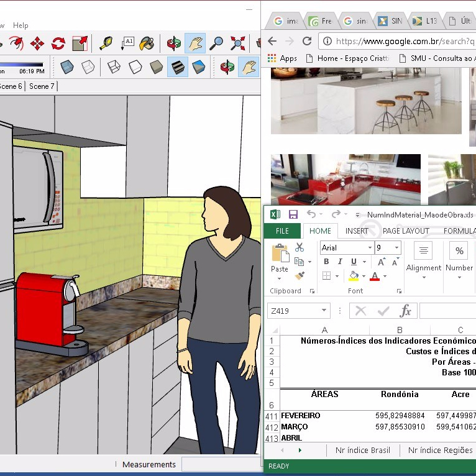This screenshot has height=476, width=476.
Task: Click the red kitchen image thumbnail
Action: 346,180
